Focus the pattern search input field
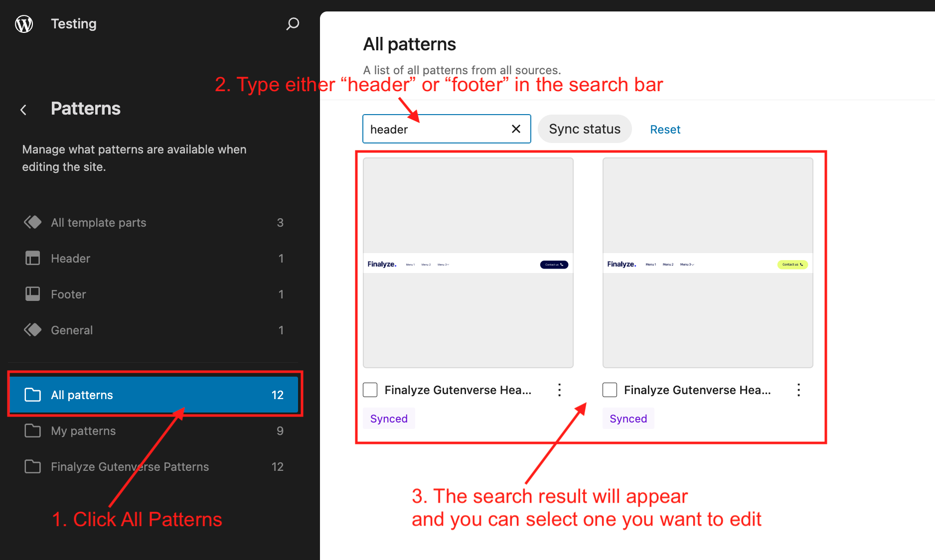Screen dimensions: 935x560 click(436, 129)
